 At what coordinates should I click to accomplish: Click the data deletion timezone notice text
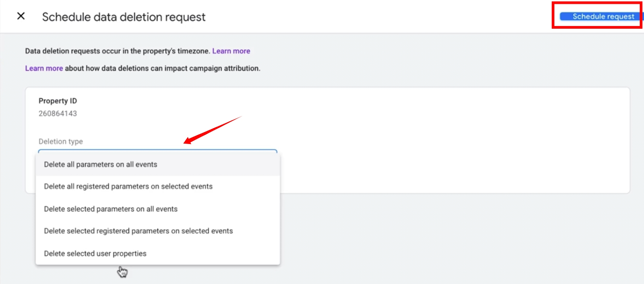[118, 51]
